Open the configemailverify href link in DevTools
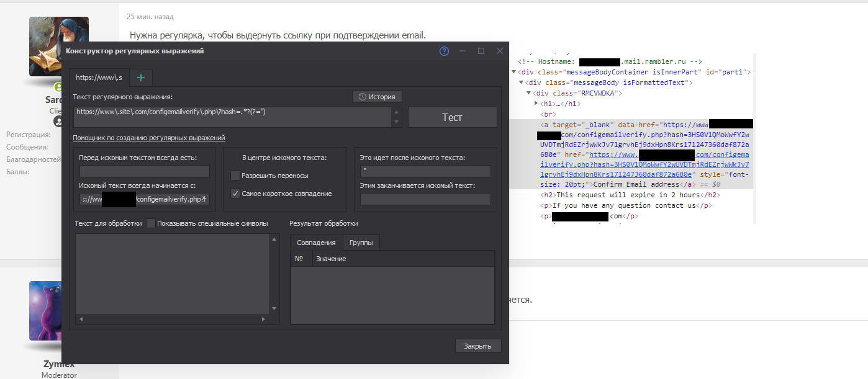This screenshot has height=379, width=868. click(644, 164)
